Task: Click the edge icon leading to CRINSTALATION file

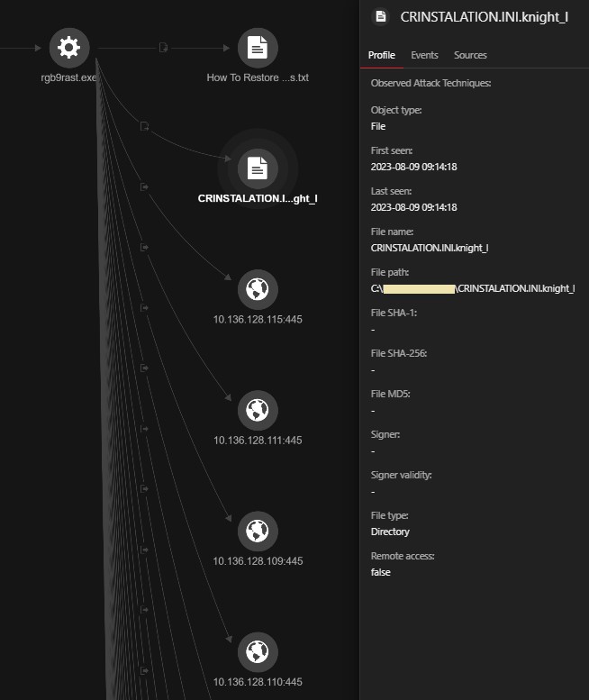Action: pyautogui.click(x=144, y=127)
